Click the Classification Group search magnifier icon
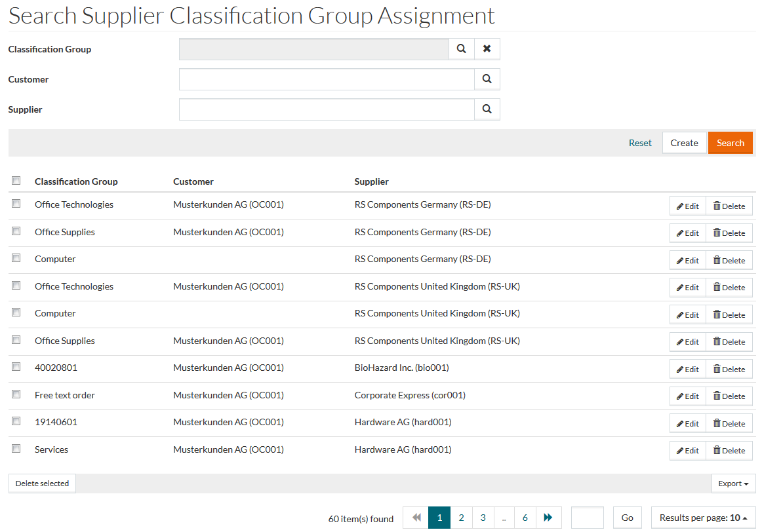 pyautogui.click(x=462, y=49)
